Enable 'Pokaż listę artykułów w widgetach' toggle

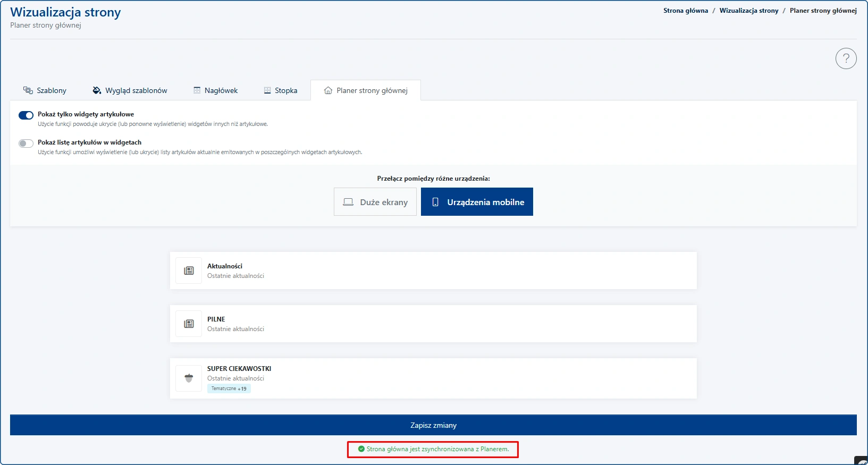26,143
